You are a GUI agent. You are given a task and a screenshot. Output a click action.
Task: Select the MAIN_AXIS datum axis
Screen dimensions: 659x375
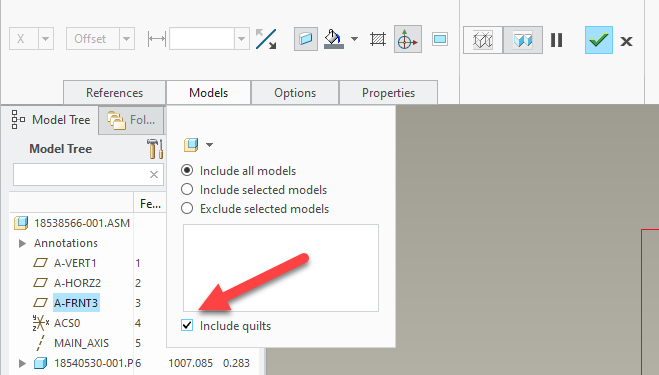82,343
